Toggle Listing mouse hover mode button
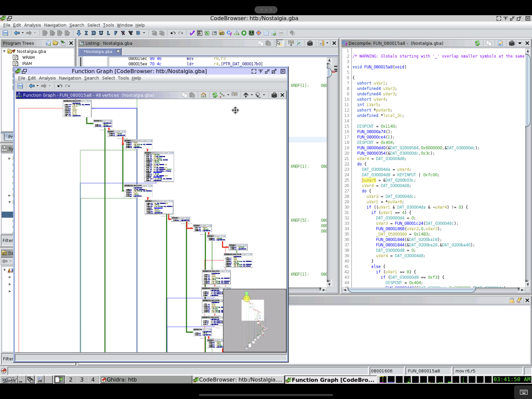Screen dimensions: 532x399 coord(279,43)
